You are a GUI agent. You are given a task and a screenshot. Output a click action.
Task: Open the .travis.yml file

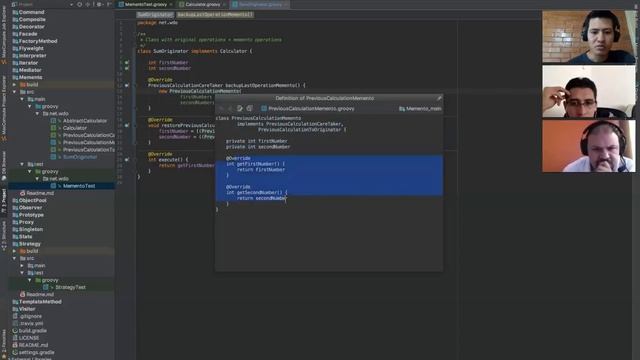point(31,323)
